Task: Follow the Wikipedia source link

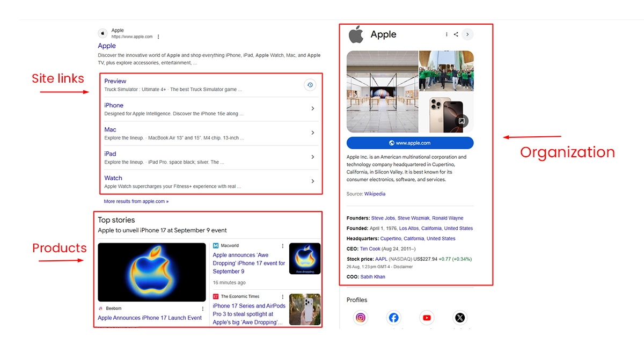Action: click(375, 194)
